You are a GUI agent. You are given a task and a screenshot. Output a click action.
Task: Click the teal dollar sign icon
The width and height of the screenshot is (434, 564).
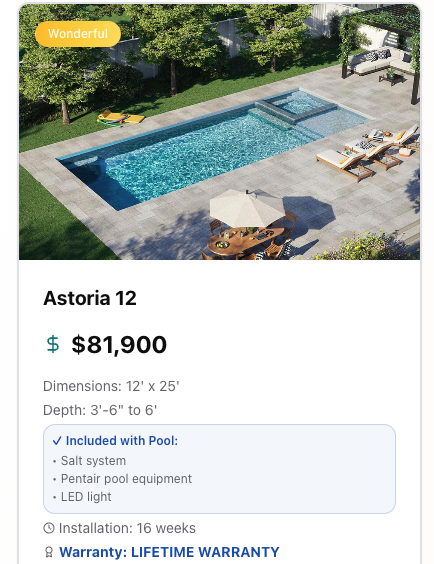[53, 344]
